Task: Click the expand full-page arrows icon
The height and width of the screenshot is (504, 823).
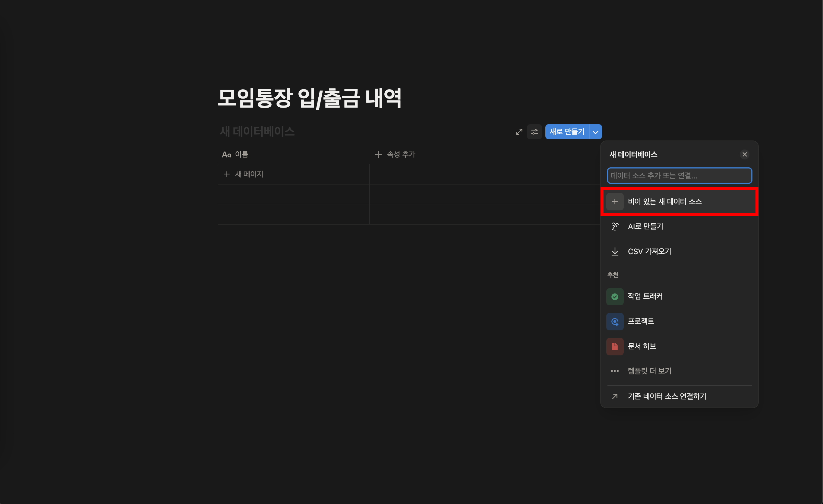Action: [519, 132]
